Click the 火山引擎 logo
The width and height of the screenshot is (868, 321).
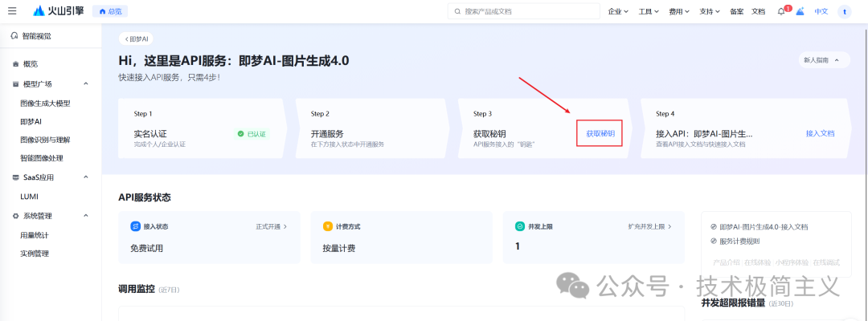58,10
